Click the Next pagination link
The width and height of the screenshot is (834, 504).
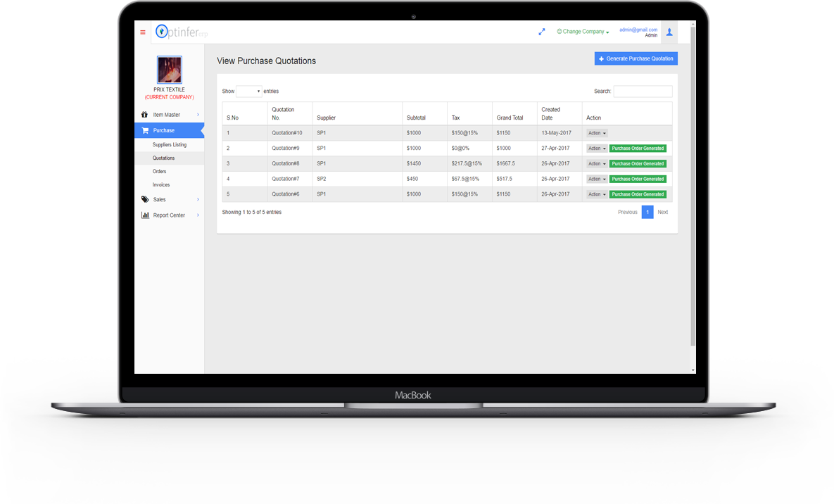click(663, 213)
